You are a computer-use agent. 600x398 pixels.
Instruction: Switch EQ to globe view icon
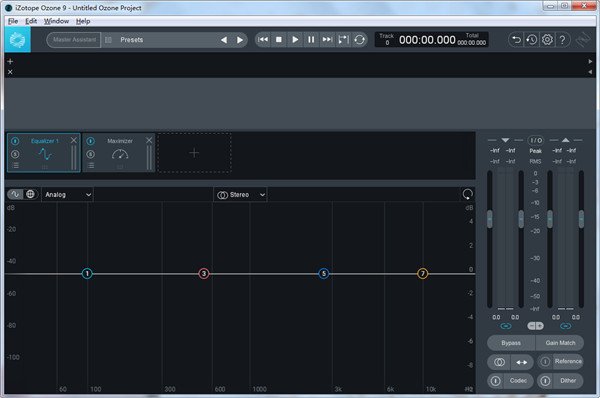[30, 194]
